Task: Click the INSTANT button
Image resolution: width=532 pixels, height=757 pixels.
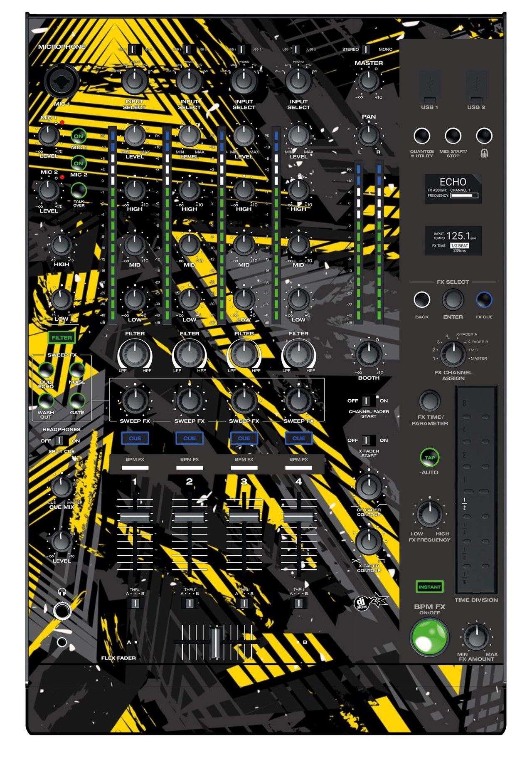Action: [x=429, y=587]
